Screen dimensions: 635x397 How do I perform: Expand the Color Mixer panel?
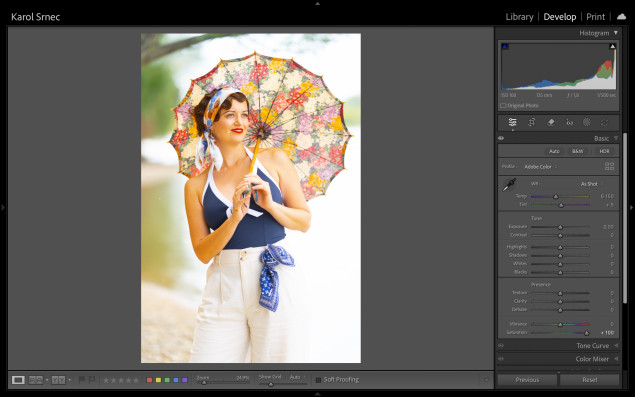point(616,359)
